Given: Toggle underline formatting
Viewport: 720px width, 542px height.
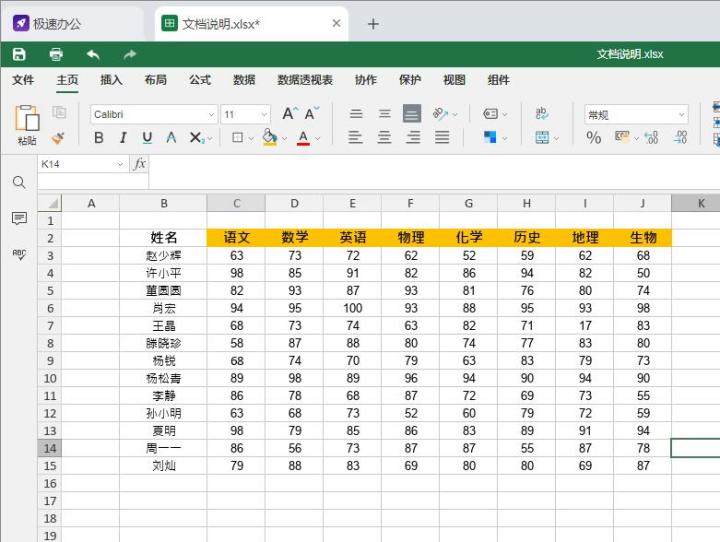Looking at the screenshot, I should [x=147, y=137].
